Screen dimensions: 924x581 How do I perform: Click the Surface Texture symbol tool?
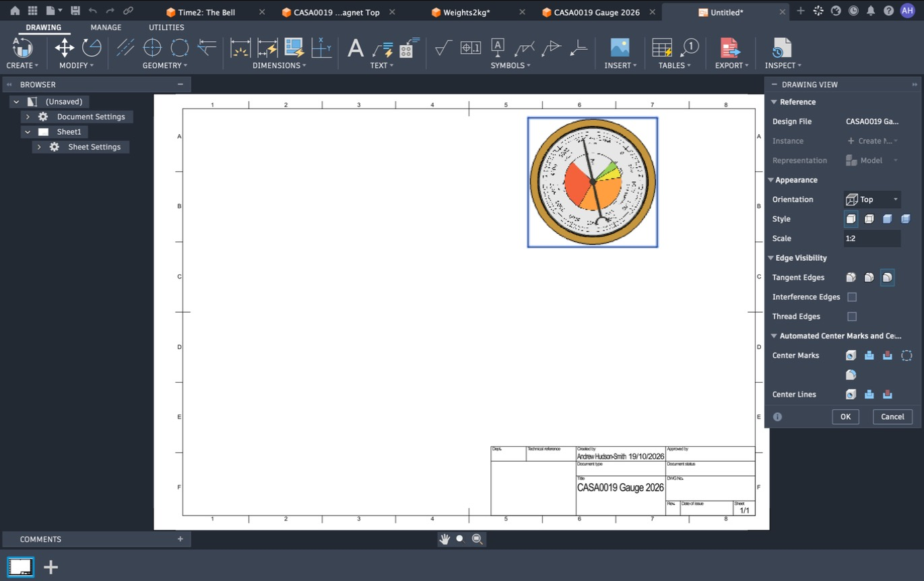point(444,48)
